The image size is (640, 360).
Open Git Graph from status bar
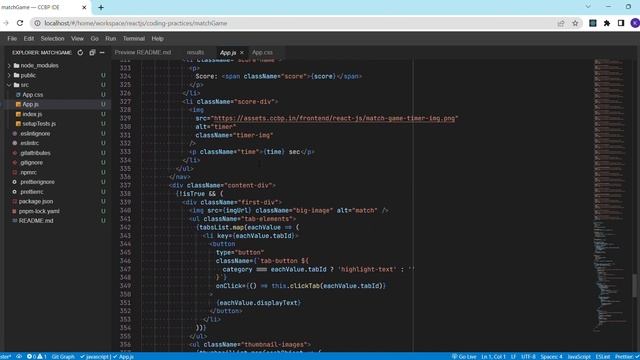(x=63, y=356)
